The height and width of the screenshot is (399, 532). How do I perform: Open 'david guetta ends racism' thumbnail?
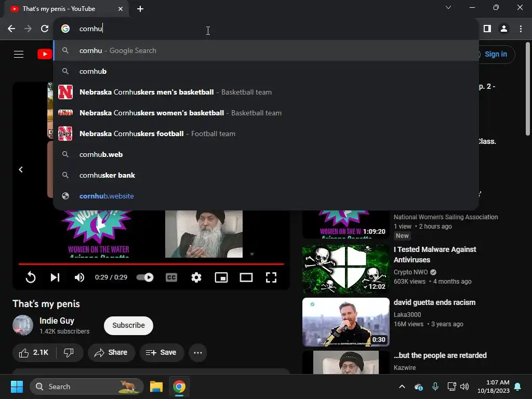pos(345,322)
